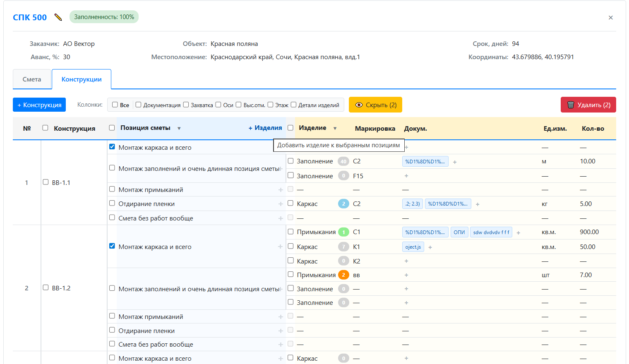Click plus icon next to Отдирание пленки in ВВ-1.1
629x364 pixels.
click(281, 204)
